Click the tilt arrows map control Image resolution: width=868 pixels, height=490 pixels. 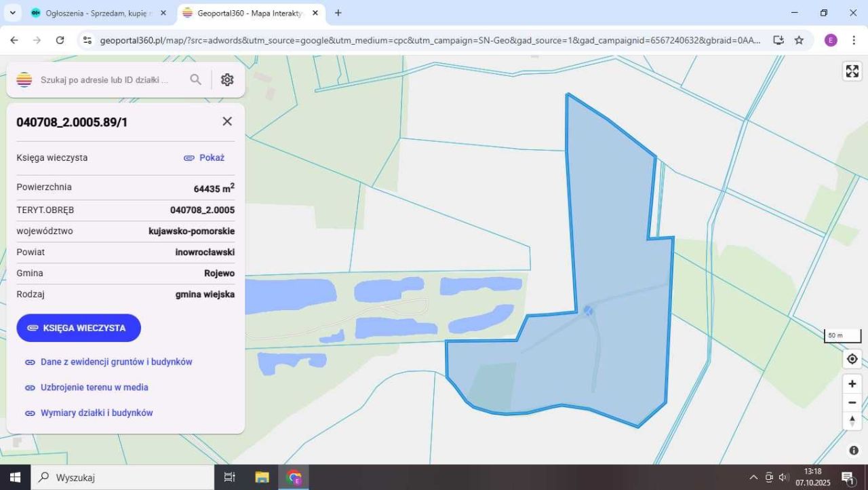852,421
